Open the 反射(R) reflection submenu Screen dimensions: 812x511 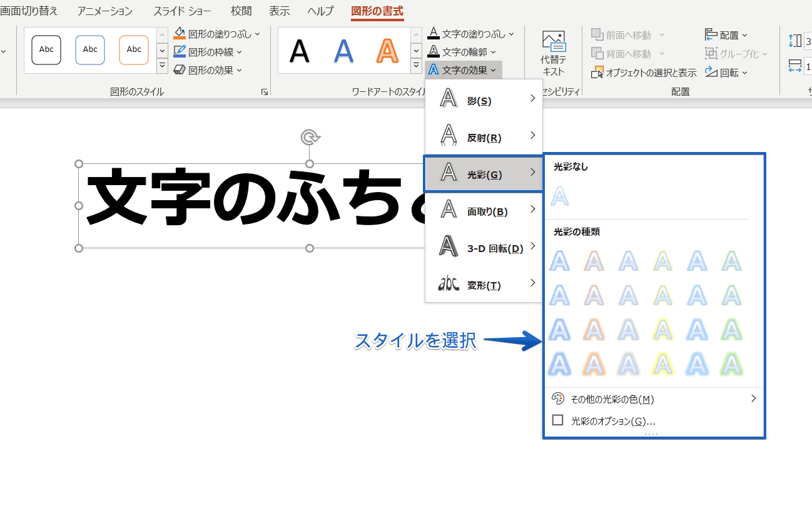tap(484, 137)
